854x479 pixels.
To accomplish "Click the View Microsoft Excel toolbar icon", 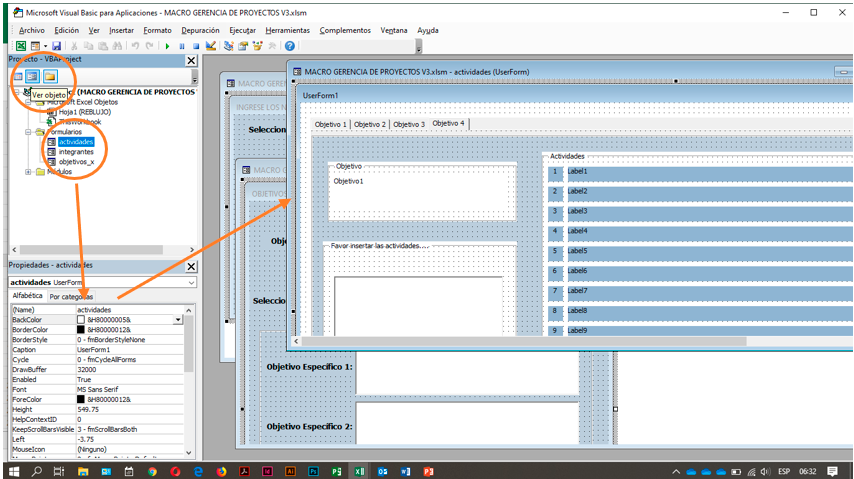I will [x=21, y=46].
